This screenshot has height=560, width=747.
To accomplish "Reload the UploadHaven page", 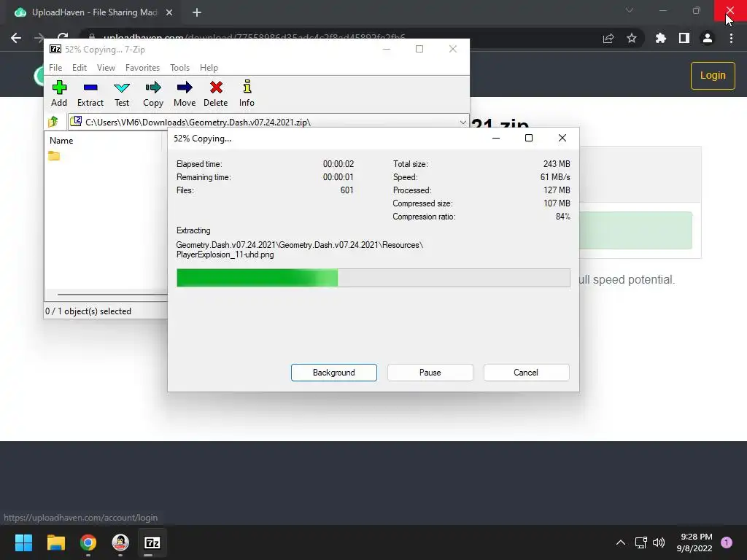I will [63, 37].
